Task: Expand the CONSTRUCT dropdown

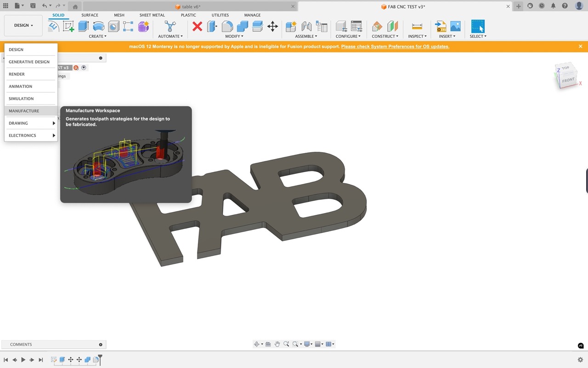Action: click(x=385, y=36)
